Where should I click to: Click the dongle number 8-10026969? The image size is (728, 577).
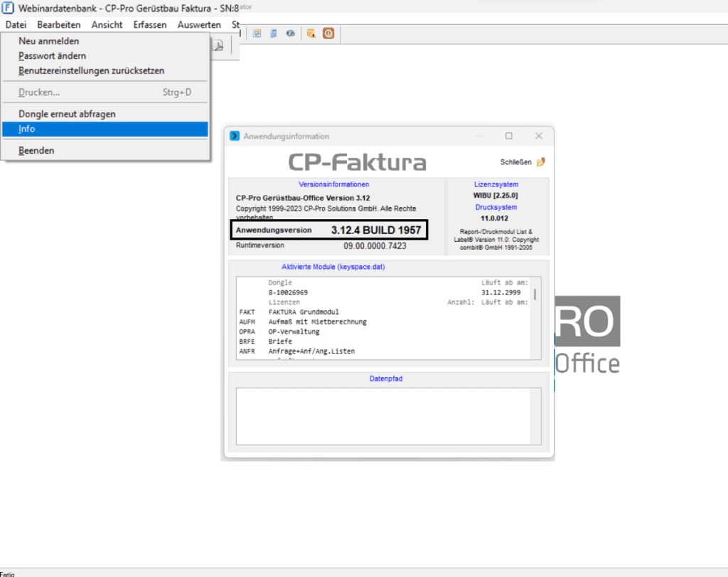(x=288, y=292)
